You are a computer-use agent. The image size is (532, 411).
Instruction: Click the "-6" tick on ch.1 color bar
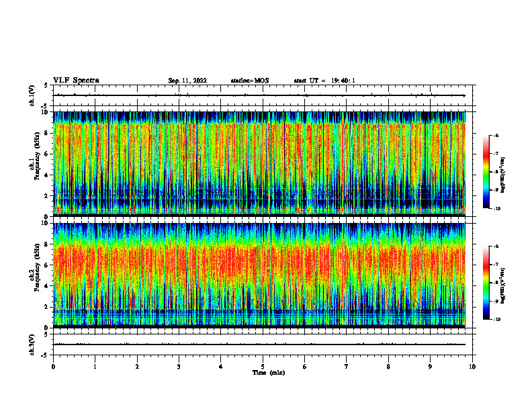tap(496, 136)
